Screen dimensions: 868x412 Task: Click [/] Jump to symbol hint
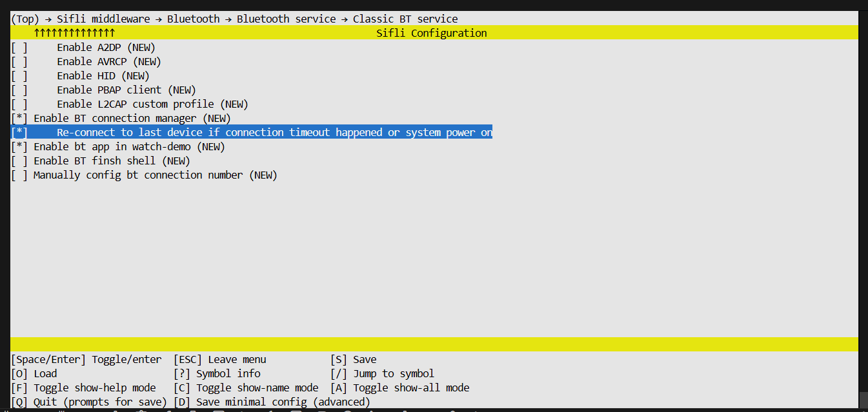(382, 373)
